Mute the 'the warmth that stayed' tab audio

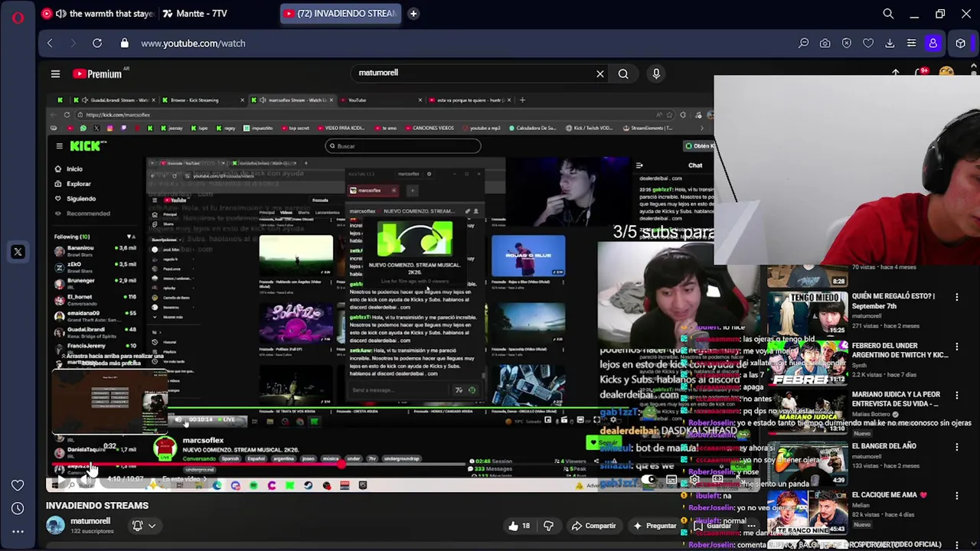(x=60, y=14)
